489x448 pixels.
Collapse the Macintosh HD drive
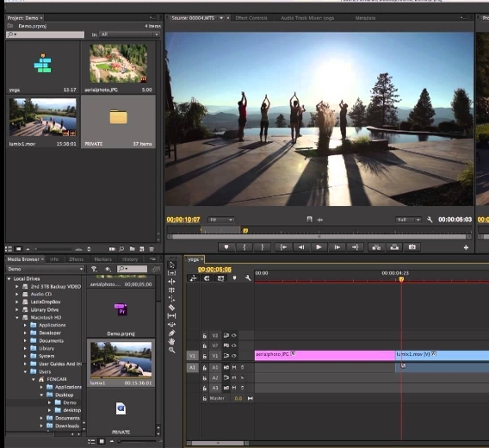pos(17,318)
